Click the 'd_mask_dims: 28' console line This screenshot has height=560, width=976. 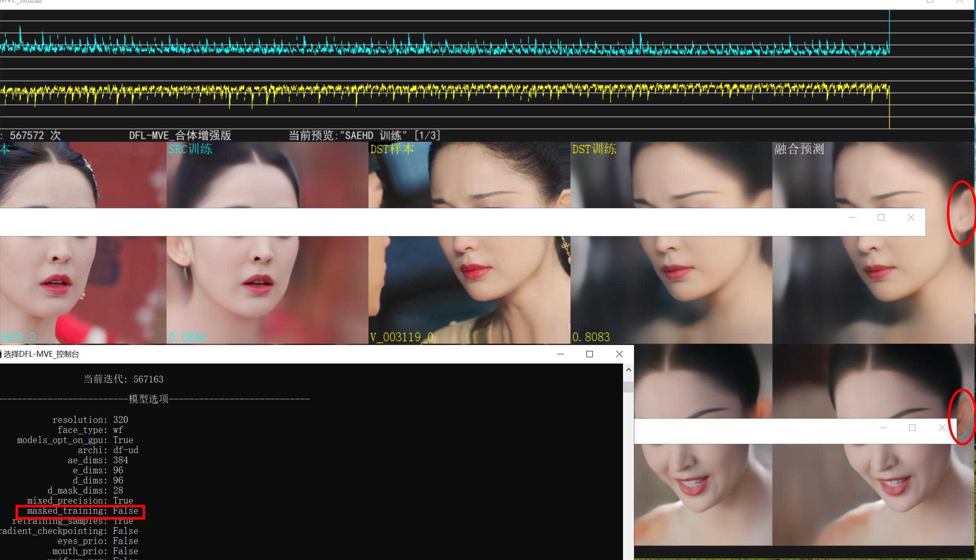[x=85, y=491]
